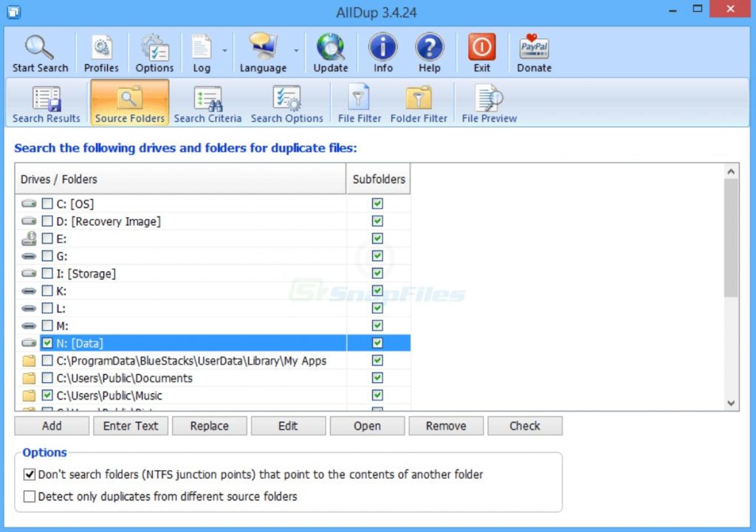Image resolution: width=756 pixels, height=532 pixels.
Task: Switch to the Search Criteria tab
Action: click(207, 103)
